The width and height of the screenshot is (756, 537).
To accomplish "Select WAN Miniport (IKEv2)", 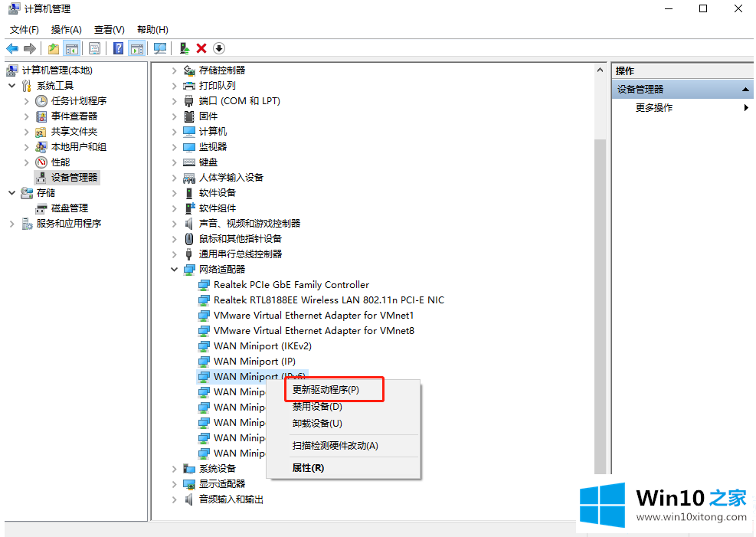I will pos(262,346).
